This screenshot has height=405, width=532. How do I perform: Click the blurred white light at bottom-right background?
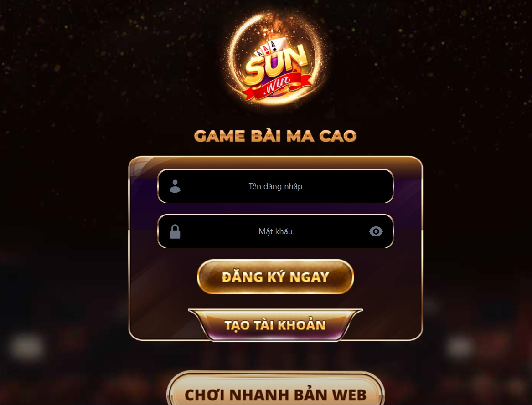tap(459, 347)
